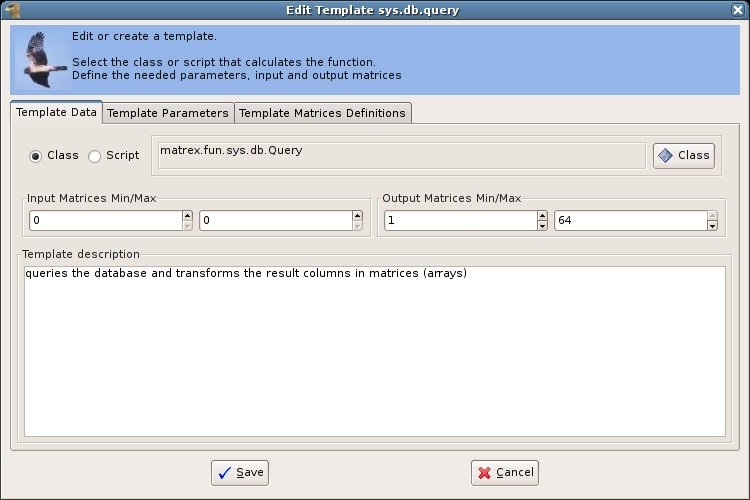Select the Template Data tab
This screenshot has height=500, width=750.
point(56,112)
